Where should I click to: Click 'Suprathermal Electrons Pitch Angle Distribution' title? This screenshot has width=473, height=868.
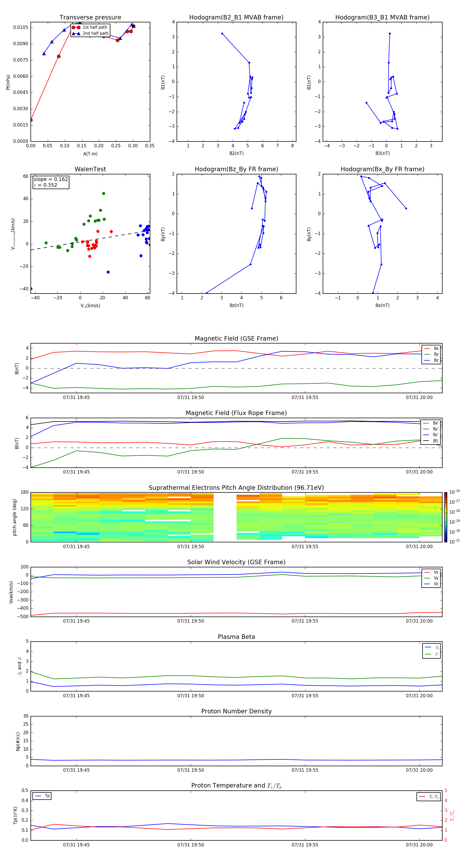pos(236,488)
